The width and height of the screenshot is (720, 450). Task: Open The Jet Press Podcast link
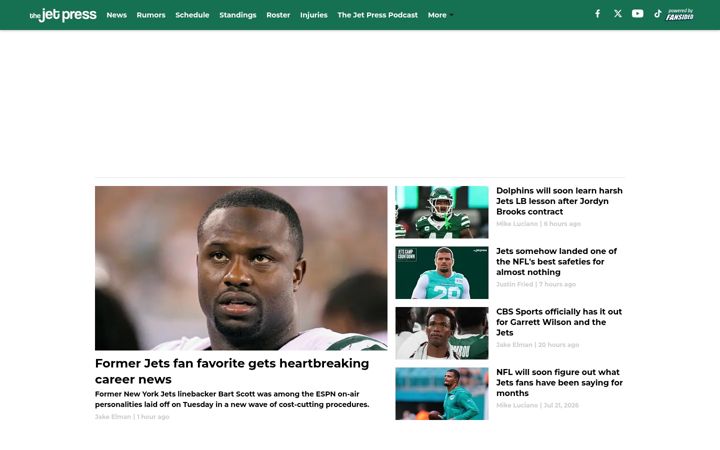point(377,15)
